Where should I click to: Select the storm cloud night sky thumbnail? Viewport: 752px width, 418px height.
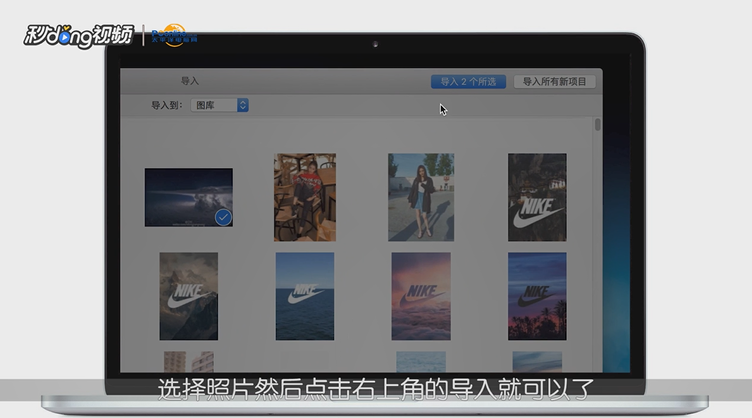point(188,197)
